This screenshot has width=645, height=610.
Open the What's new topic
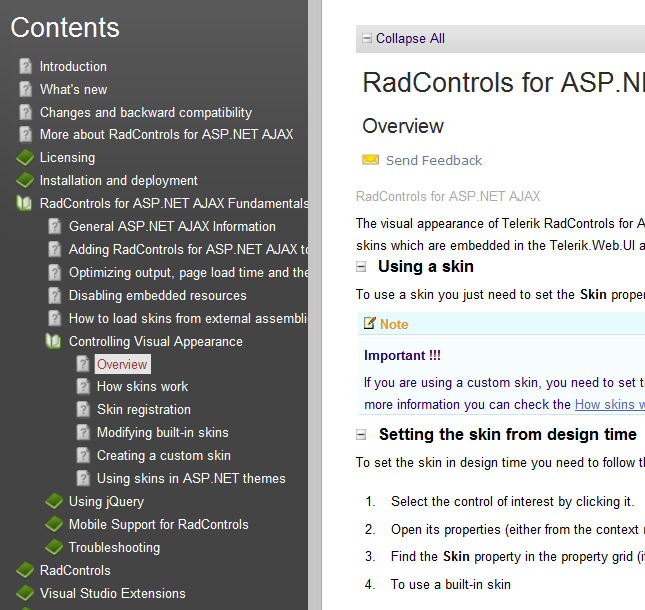(73, 90)
